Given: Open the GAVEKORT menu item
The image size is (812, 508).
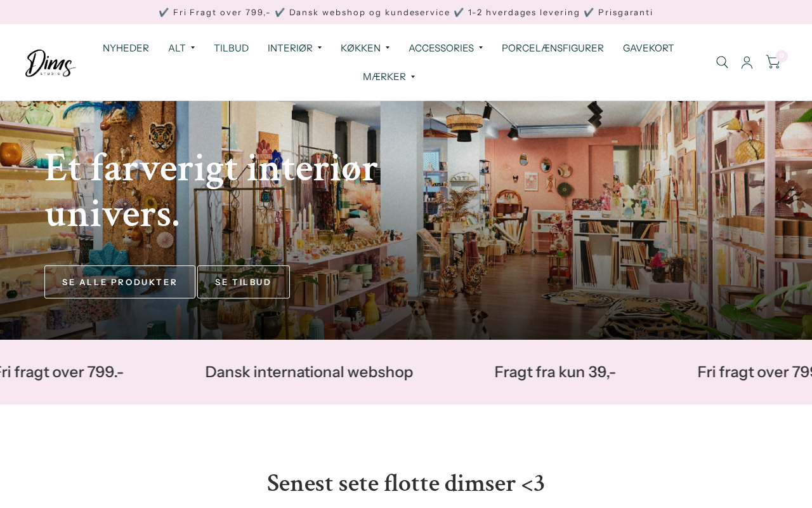Looking at the screenshot, I should [x=648, y=48].
